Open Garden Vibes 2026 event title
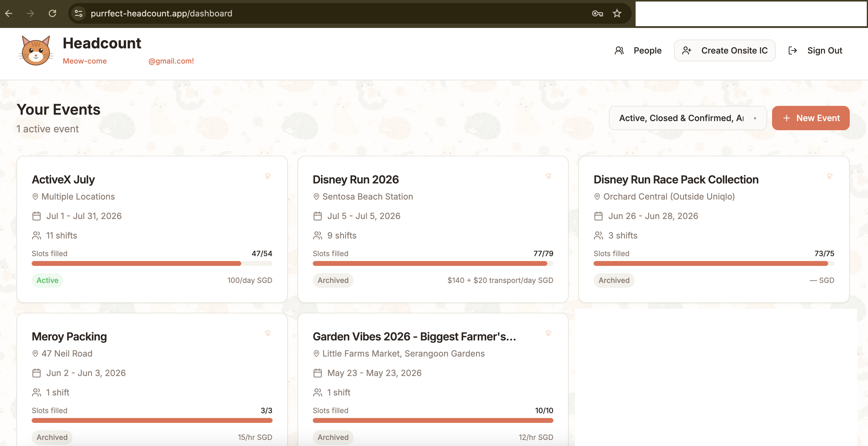868x446 pixels. click(x=414, y=336)
